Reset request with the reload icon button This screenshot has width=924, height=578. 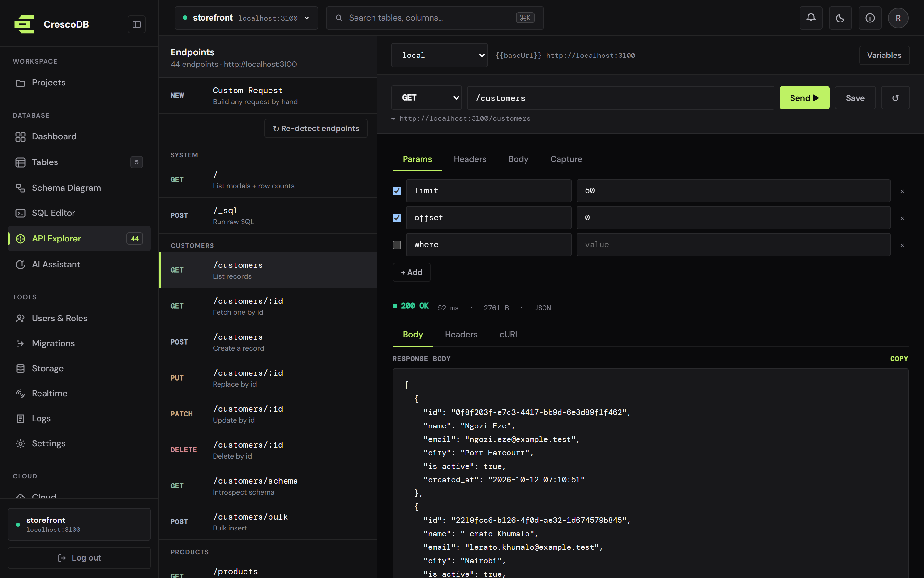tap(895, 98)
